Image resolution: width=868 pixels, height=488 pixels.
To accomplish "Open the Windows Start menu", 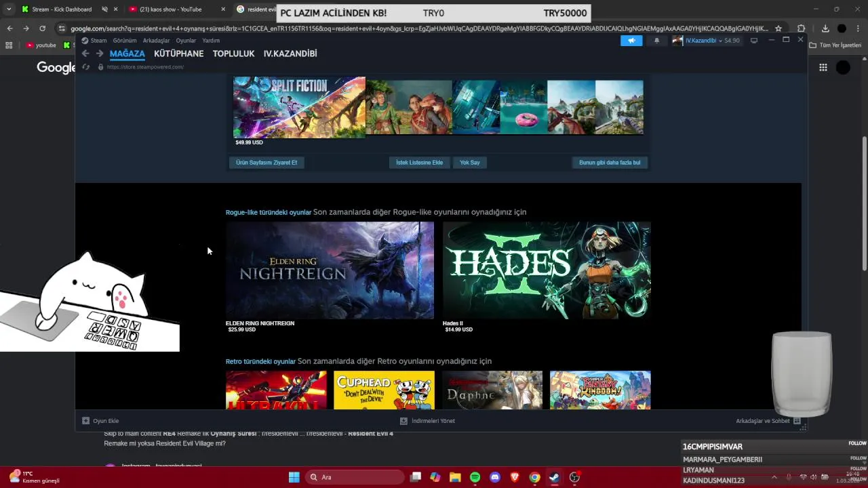I will point(294,477).
